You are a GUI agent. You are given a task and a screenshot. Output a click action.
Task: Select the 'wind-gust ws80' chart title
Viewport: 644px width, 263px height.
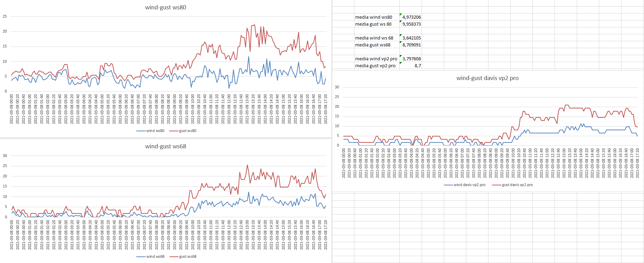[x=166, y=7]
